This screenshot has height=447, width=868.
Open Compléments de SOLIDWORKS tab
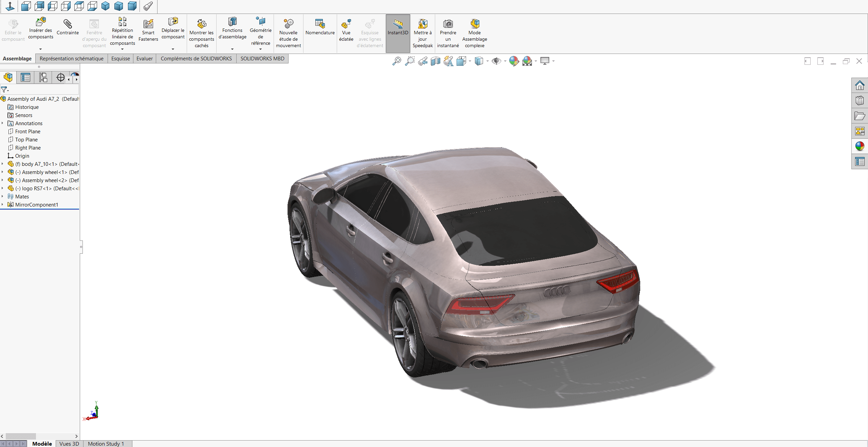pyautogui.click(x=196, y=58)
